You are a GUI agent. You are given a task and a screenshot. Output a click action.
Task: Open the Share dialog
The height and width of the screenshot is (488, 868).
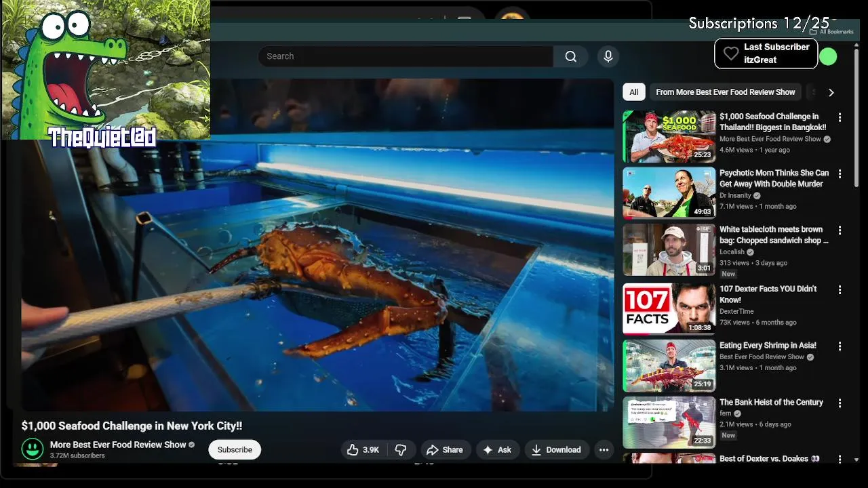pyautogui.click(x=444, y=449)
